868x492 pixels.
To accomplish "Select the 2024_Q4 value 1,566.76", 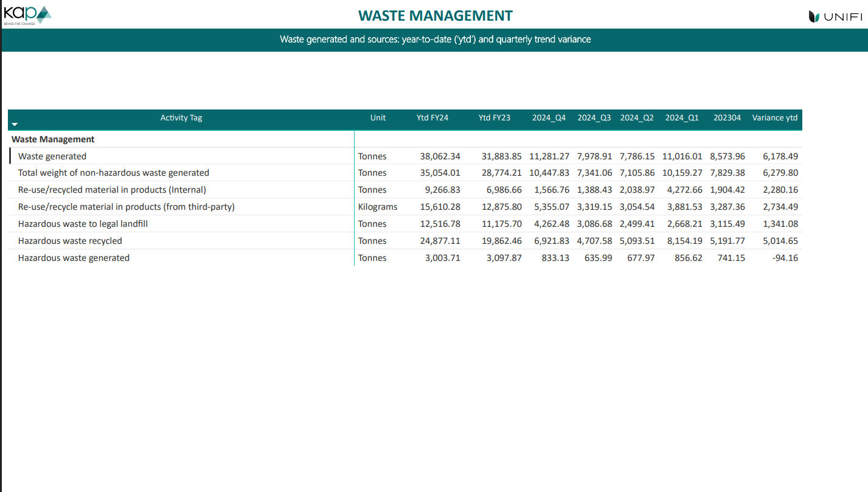I will click(x=552, y=190).
